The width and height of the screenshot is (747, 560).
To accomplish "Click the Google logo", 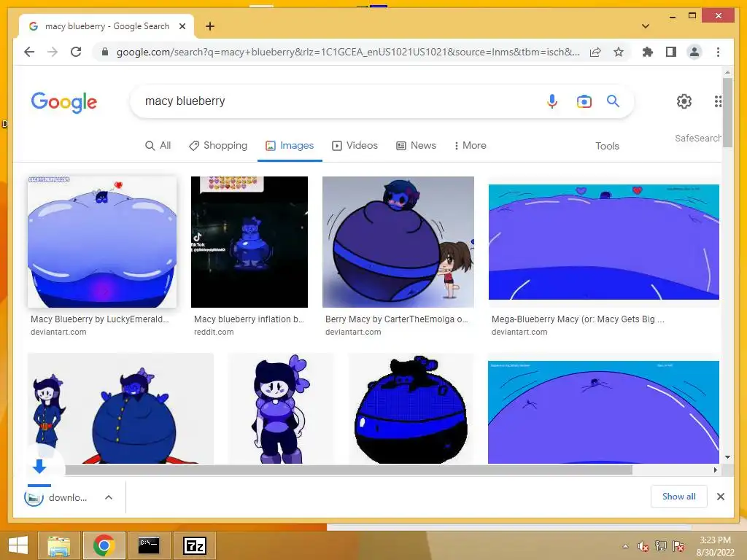I will click(64, 102).
